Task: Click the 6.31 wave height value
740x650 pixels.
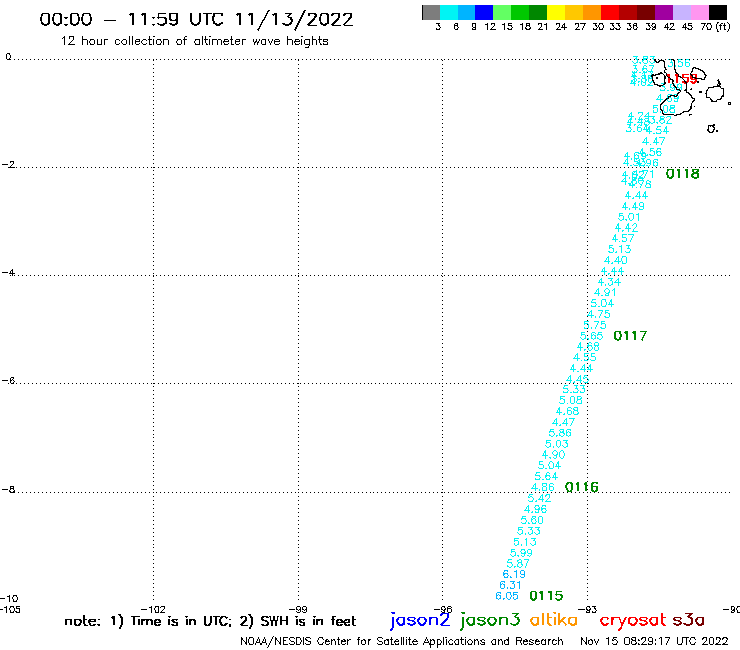Action: pos(511,585)
